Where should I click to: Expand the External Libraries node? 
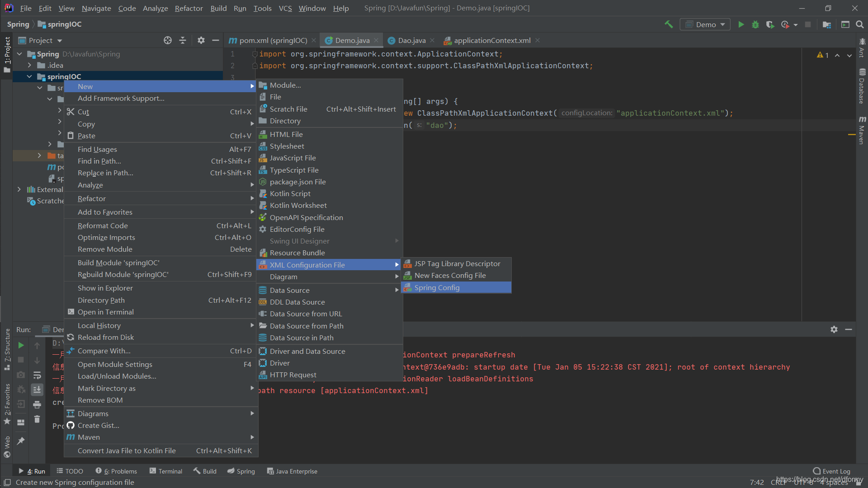coord(19,189)
